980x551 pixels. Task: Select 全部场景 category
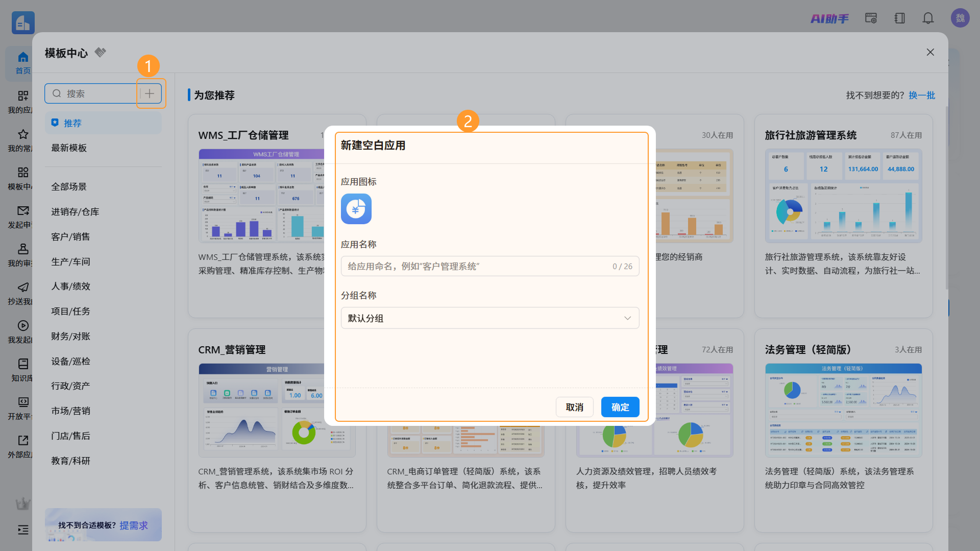(69, 187)
